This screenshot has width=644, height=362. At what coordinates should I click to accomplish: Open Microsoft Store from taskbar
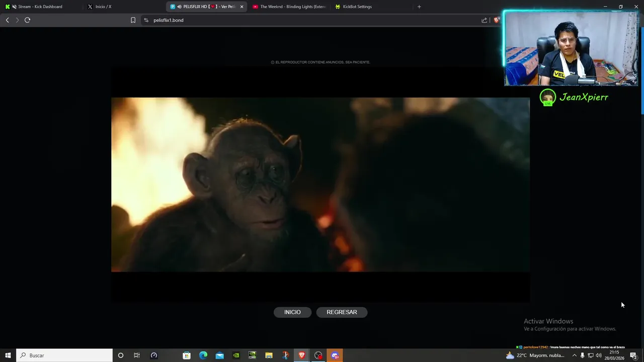point(187,355)
